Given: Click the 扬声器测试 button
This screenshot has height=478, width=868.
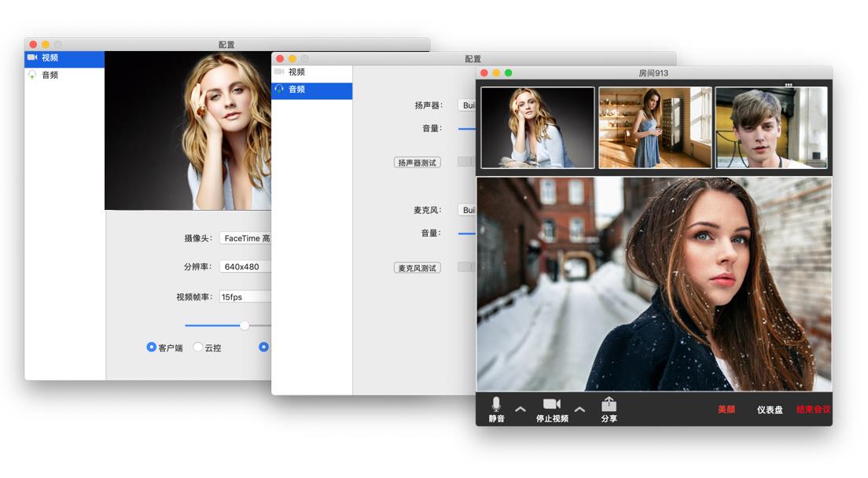Looking at the screenshot, I should click(x=417, y=163).
